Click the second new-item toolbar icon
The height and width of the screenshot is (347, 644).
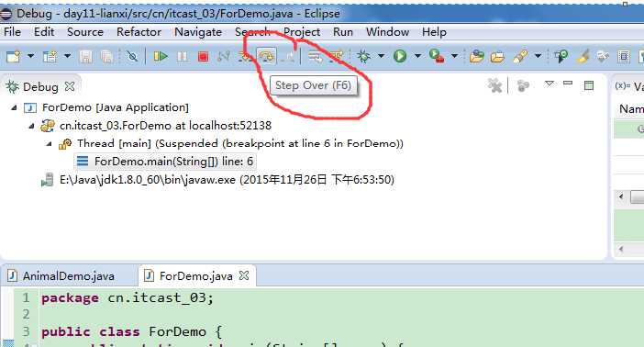click(x=50, y=56)
